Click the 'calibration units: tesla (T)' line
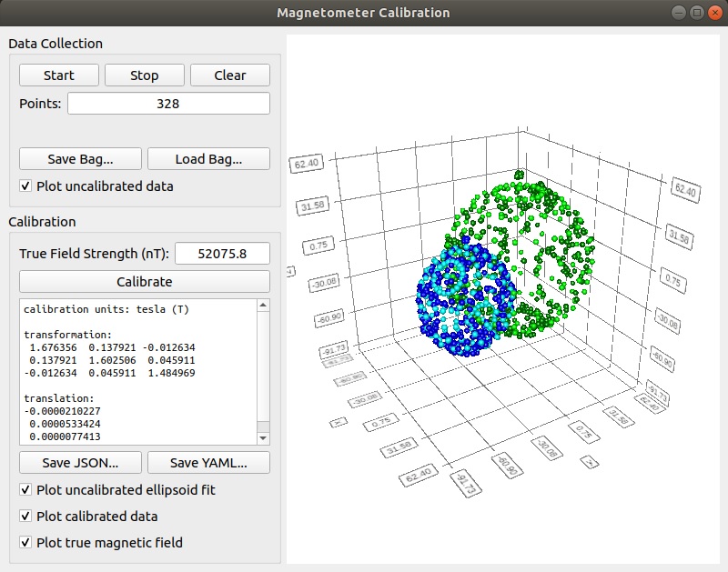The height and width of the screenshot is (572, 728). (106, 309)
